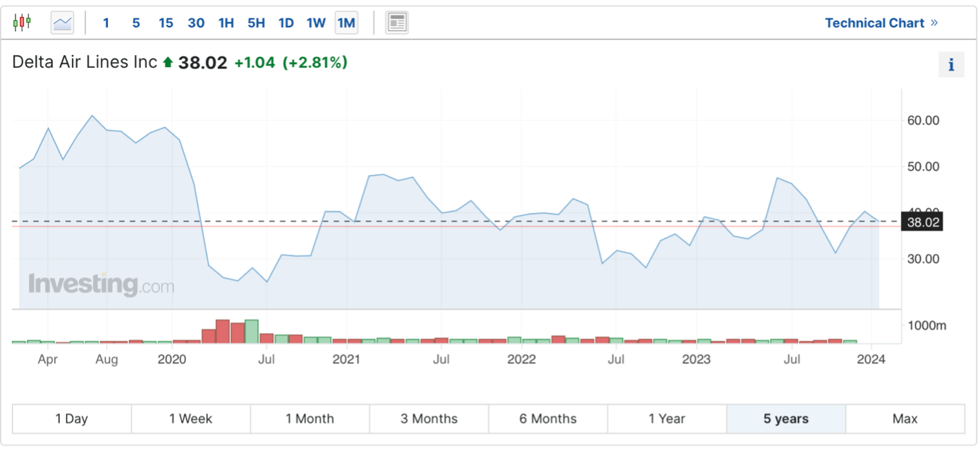Screen dimensions: 980x450
Task: Click the chart info icon
Action: pos(951,65)
